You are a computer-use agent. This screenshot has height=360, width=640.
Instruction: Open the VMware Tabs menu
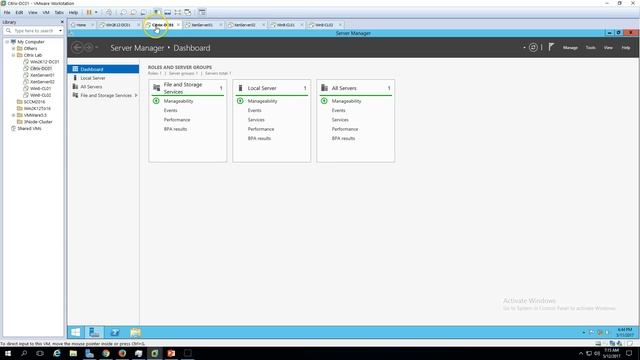(59, 12)
